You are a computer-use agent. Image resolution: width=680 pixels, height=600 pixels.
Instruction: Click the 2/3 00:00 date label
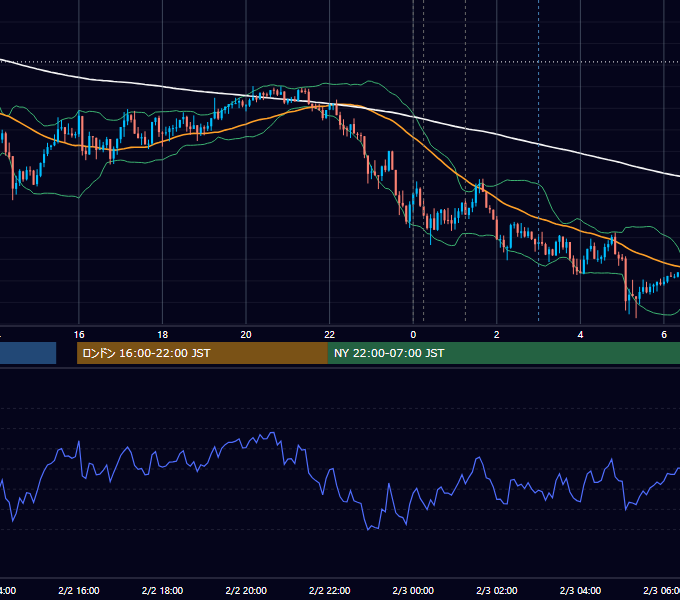click(413, 591)
